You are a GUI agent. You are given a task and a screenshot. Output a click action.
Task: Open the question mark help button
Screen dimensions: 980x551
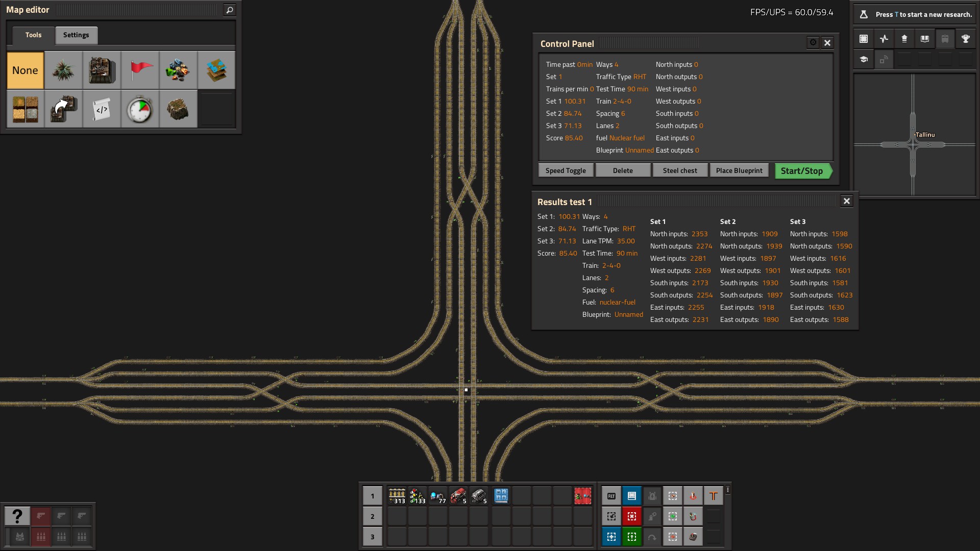17,516
